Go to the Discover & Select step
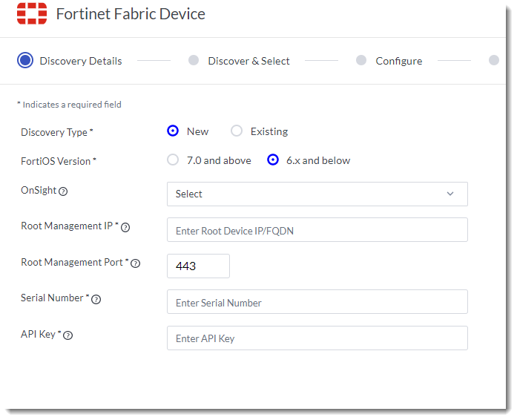The image size is (517, 420). coord(194,61)
